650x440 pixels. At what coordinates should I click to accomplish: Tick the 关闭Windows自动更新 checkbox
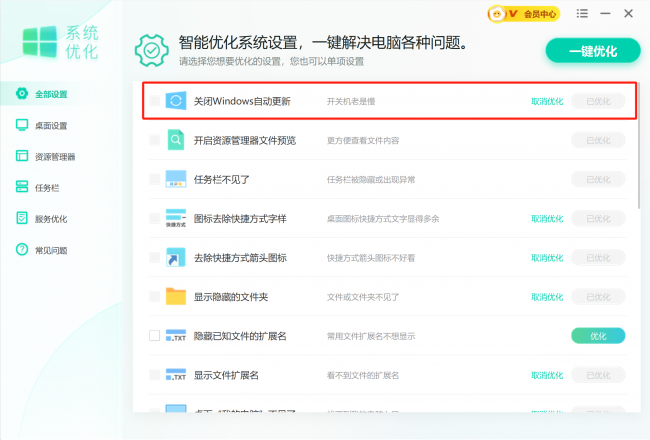tap(155, 101)
